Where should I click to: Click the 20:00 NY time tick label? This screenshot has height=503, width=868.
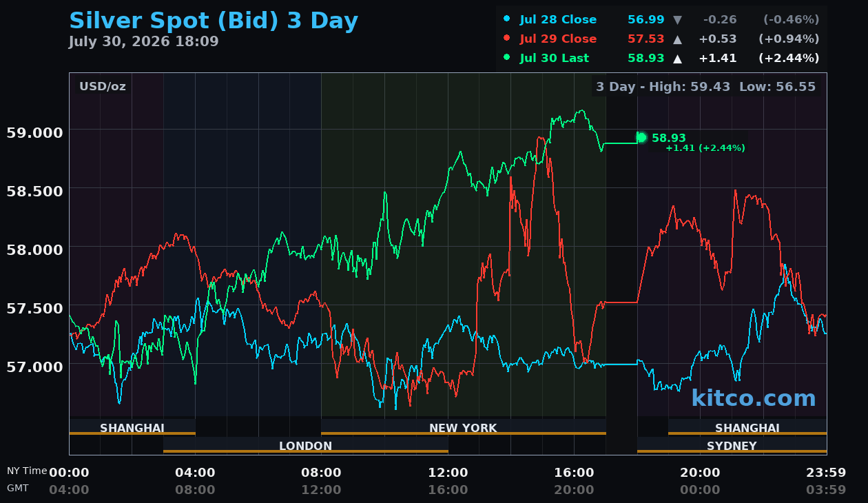click(x=700, y=473)
